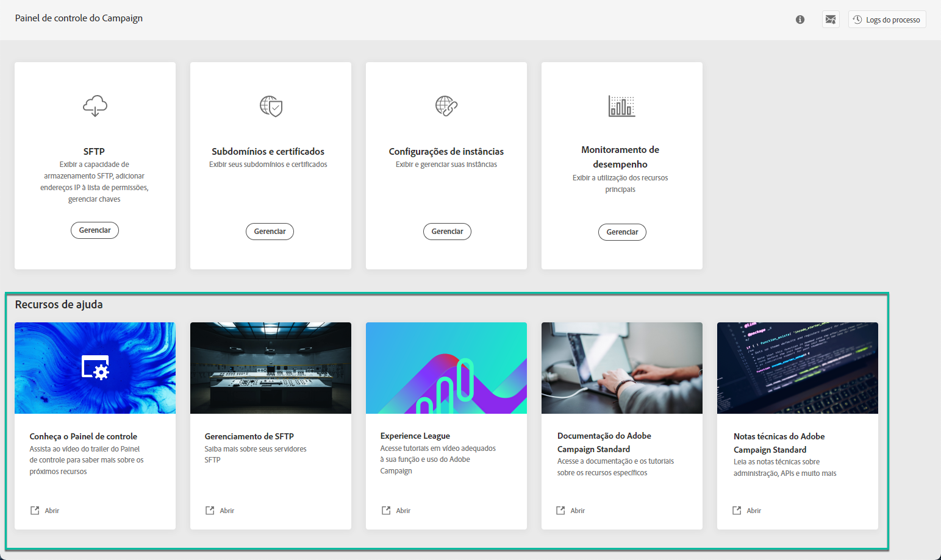Viewport: 941px width, 560px height.
Task: Click the Monitoramento de desempenho title
Action: point(620,157)
